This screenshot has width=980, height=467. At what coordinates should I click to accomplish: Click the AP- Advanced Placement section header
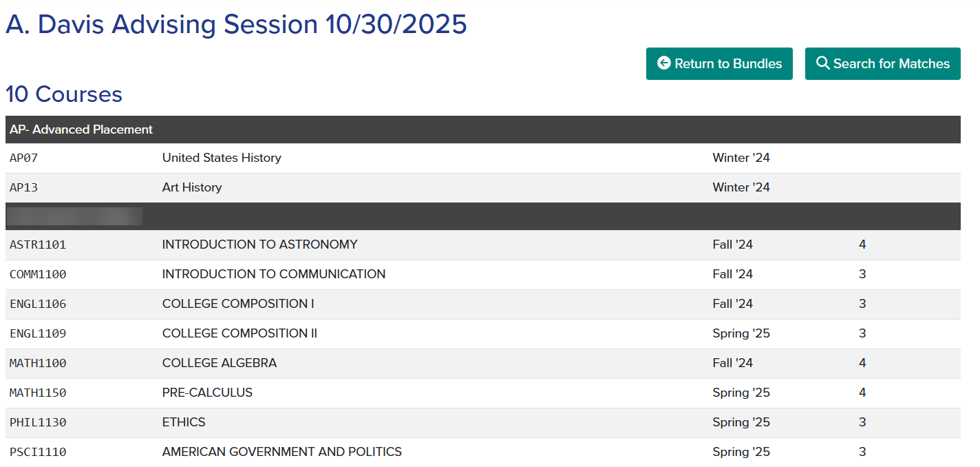[x=79, y=129]
